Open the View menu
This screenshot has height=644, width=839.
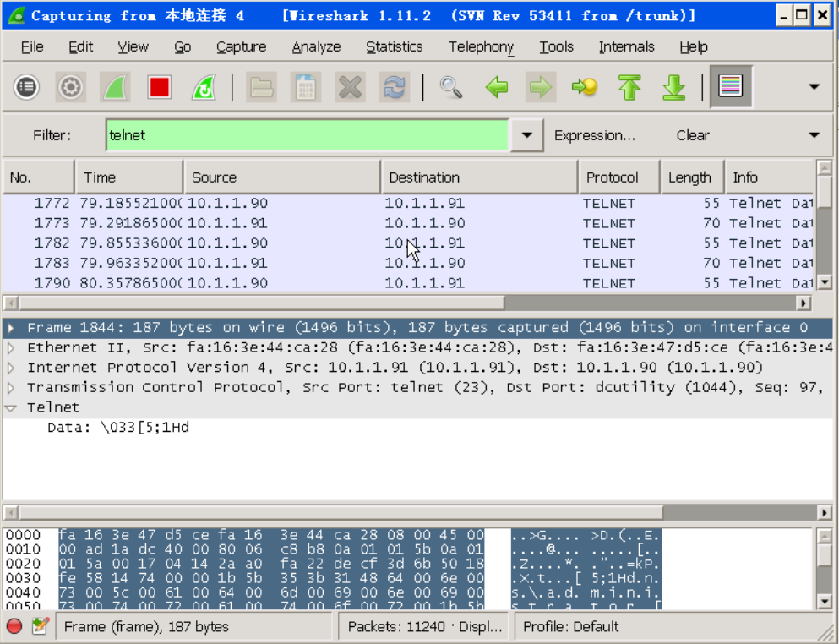(x=133, y=47)
